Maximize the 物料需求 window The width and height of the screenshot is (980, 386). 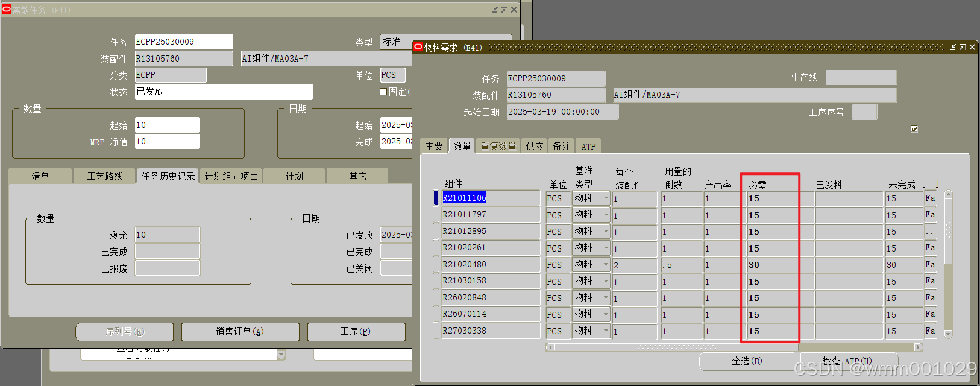(x=963, y=47)
